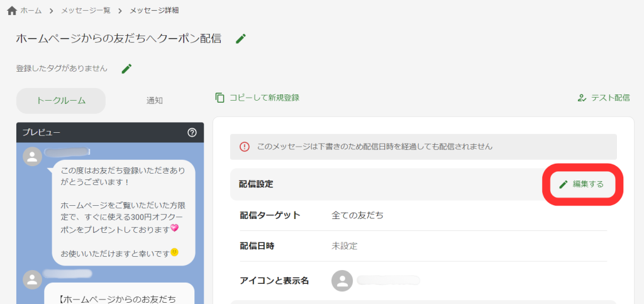Edit the message title with pencil icon

click(x=241, y=39)
